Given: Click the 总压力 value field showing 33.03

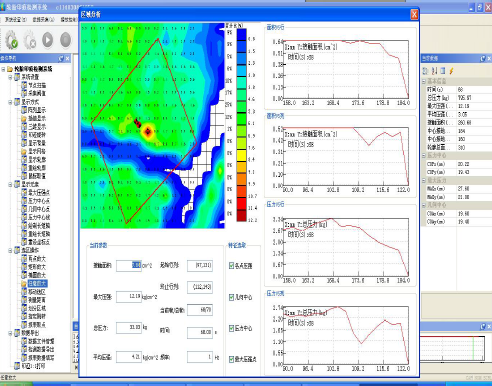Looking at the screenshot, I should 129,328.
